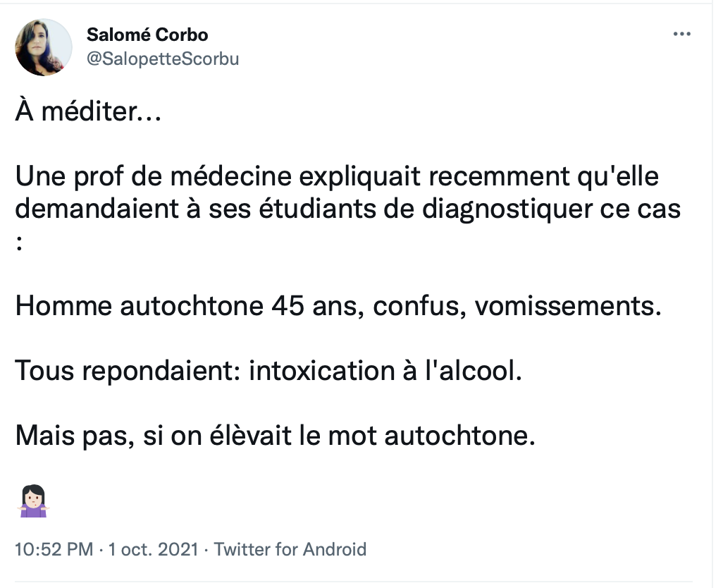This screenshot has height=588, width=723.
Task: Open the Twitter for Android source link
Action: [x=290, y=549]
